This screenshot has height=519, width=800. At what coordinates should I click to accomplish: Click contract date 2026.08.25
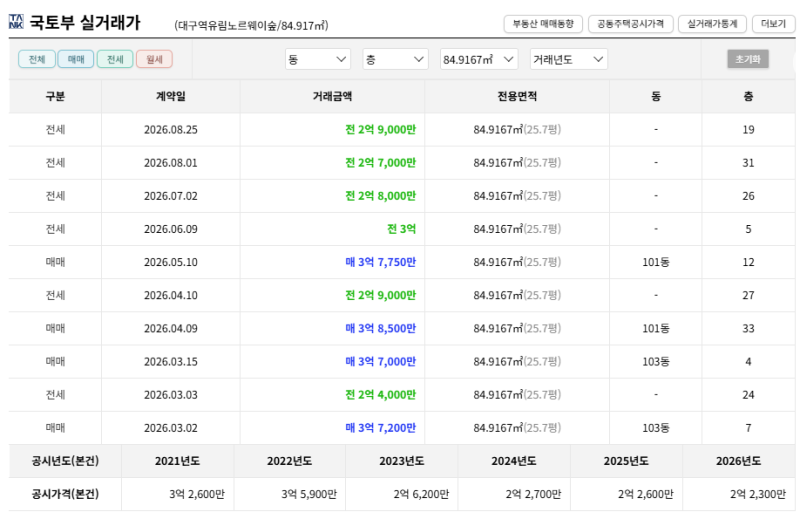pyautogui.click(x=170, y=130)
